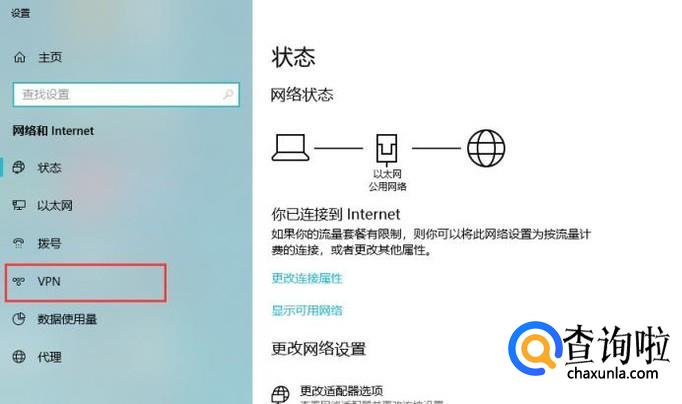Viewport: 682px width, 404px height.
Task: Click the data usage pie icon
Action: [x=19, y=319]
